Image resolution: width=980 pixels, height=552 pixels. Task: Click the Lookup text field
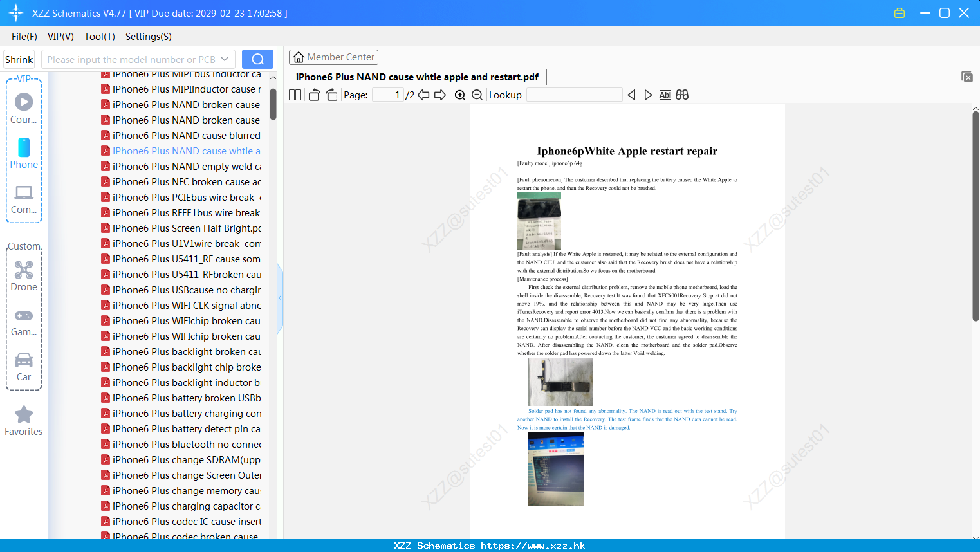(574, 95)
